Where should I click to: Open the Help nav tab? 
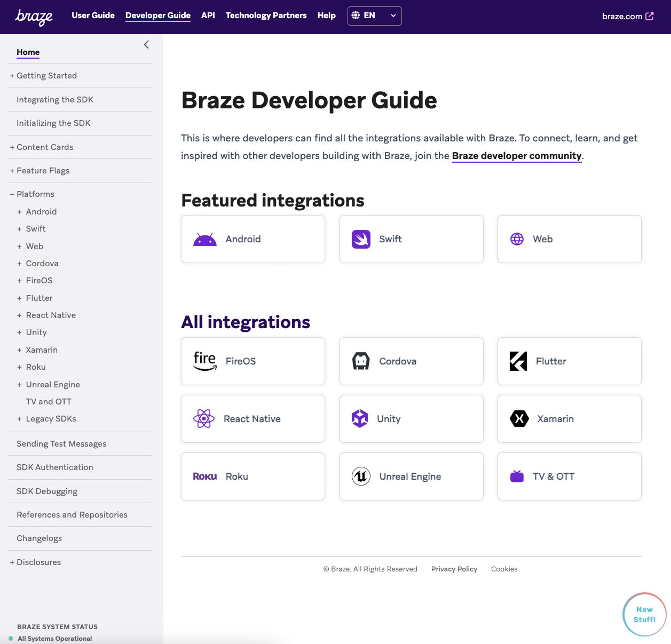327,15
